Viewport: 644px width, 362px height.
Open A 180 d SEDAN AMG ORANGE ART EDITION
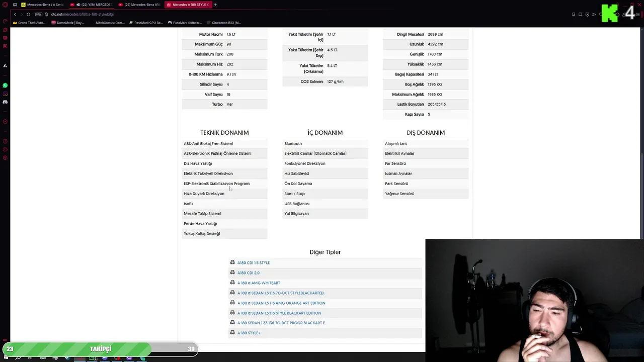[x=281, y=303]
